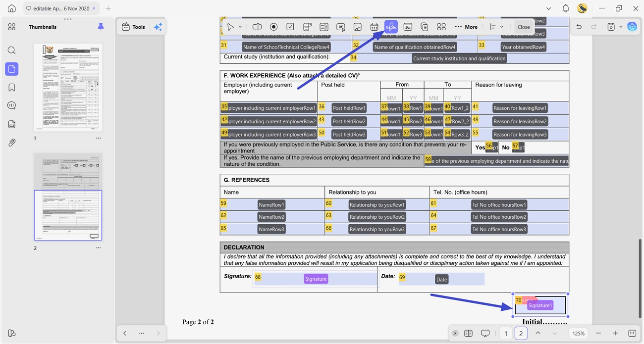644x344 pixels.
Task: Select the Radio Button form tool
Action: pos(273,27)
